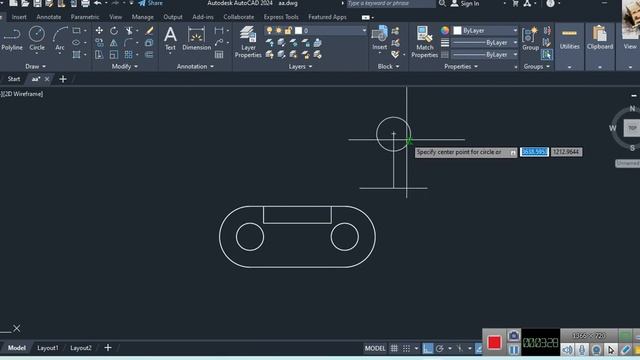640x360 pixels.
Task: Click the Undo arrow in quick access toolbar
Action: pyautogui.click(x=98, y=3)
